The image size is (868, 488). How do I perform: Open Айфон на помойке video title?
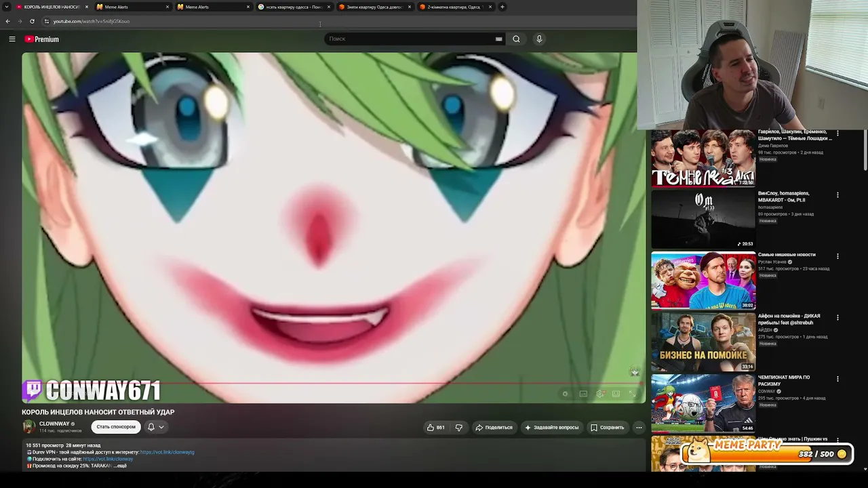click(x=789, y=319)
